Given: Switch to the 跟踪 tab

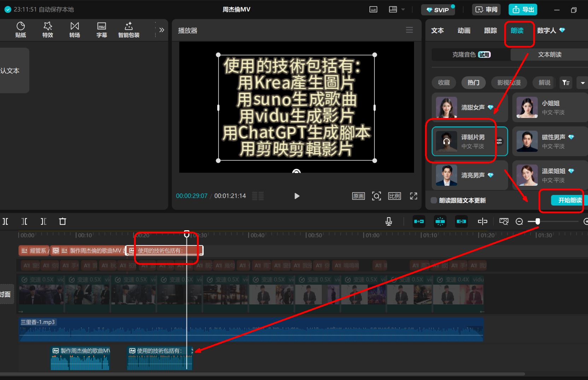Looking at the screenshot, I should (490, 31).
